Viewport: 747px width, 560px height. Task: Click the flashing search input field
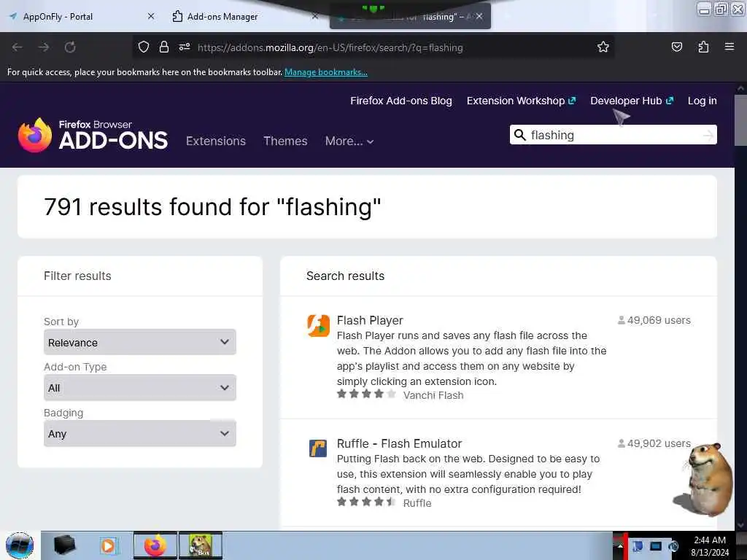614,135
